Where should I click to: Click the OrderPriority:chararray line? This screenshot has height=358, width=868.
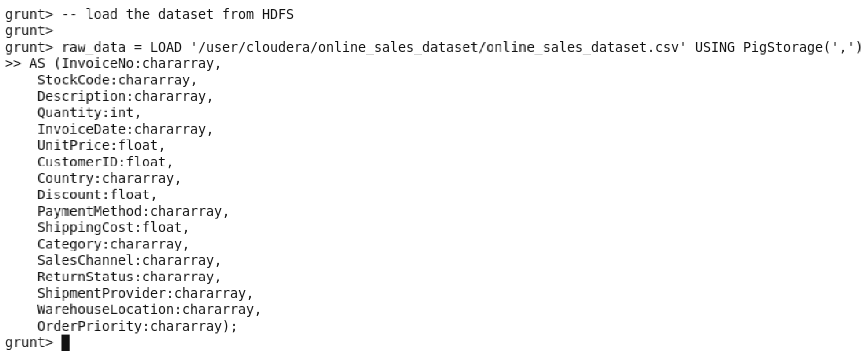pyautogui.click(x=137, y=326)
